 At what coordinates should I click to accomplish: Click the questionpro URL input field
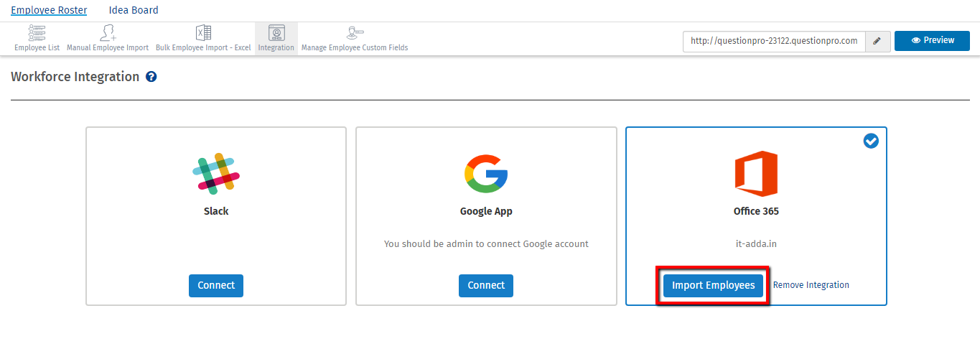[x=773, y=41]
